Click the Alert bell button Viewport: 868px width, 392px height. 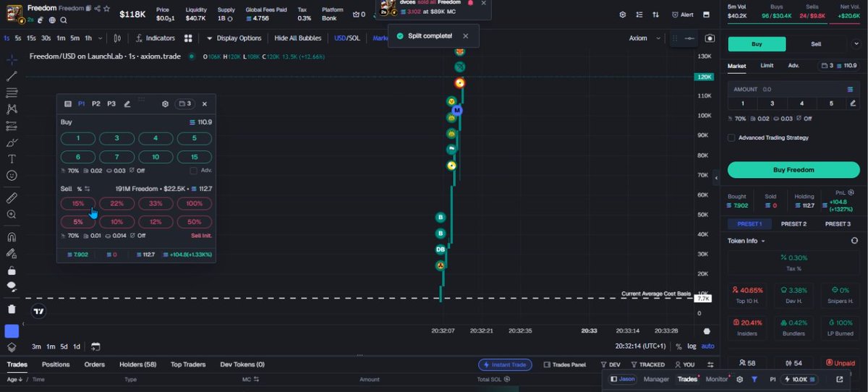[682, 14]
